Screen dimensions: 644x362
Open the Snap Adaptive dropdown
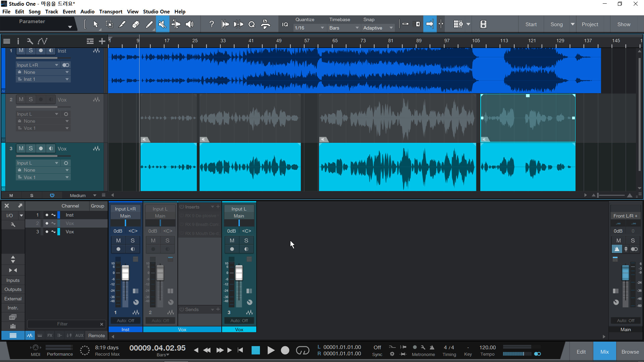[x=377, y=28]
